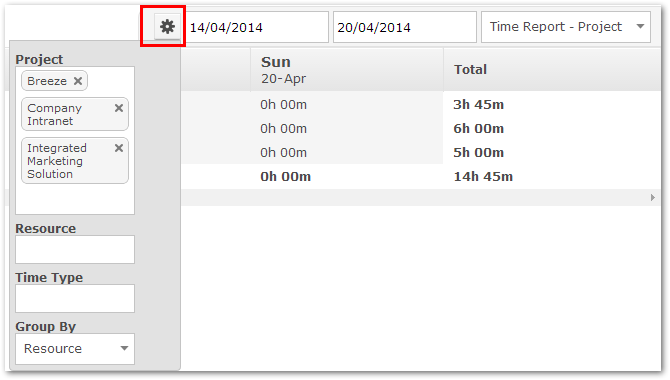The image size is (670, 380).
Task: Click the end date field 20/04/2014
Action: (405, 27)
